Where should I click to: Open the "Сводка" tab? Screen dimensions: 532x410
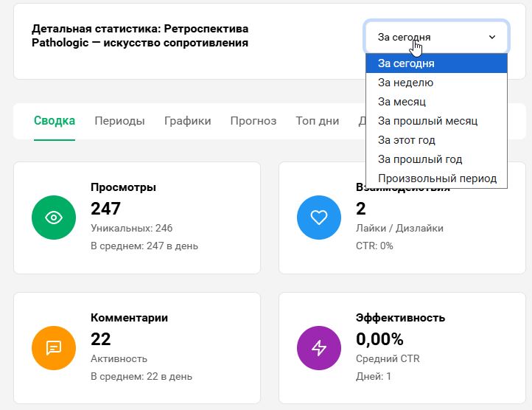(x=55, y=121)
